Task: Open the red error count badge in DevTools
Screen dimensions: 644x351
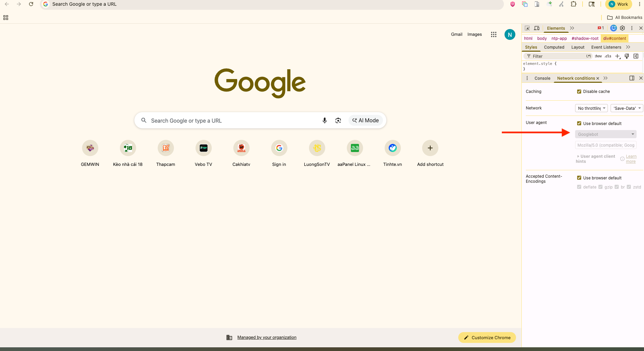Action: point(600,28)
